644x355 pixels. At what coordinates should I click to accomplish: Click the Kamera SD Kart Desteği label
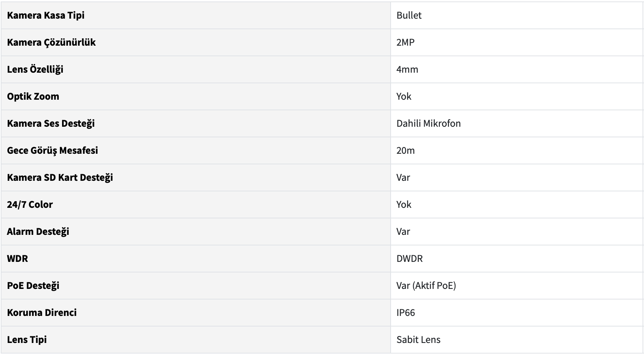60,177
